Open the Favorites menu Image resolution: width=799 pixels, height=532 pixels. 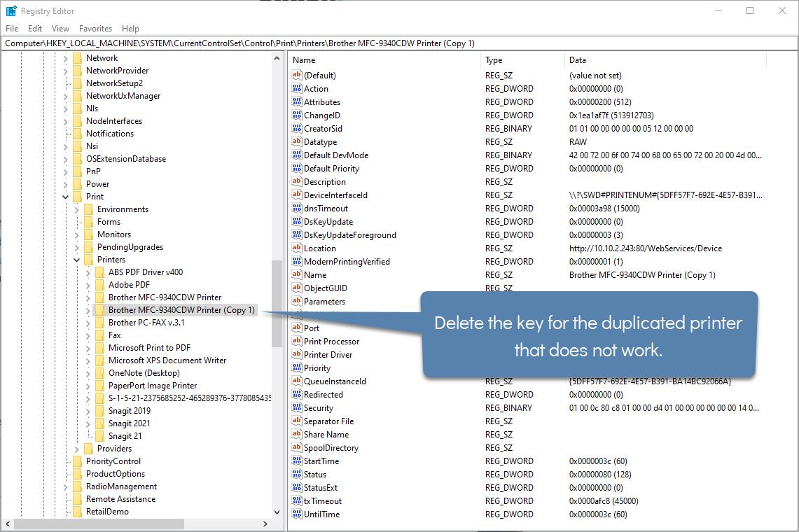(x=95, y=29)
